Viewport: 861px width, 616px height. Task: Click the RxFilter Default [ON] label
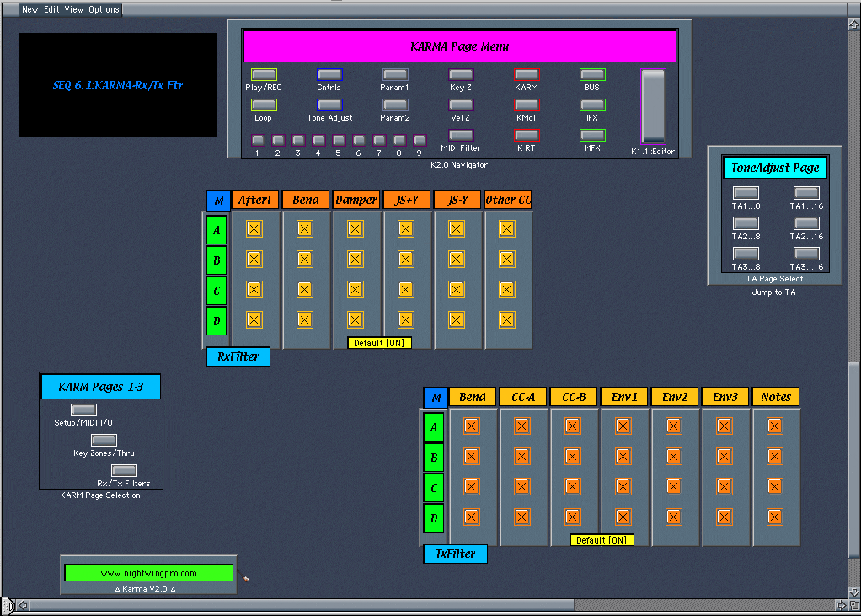(x=379, y=343)
